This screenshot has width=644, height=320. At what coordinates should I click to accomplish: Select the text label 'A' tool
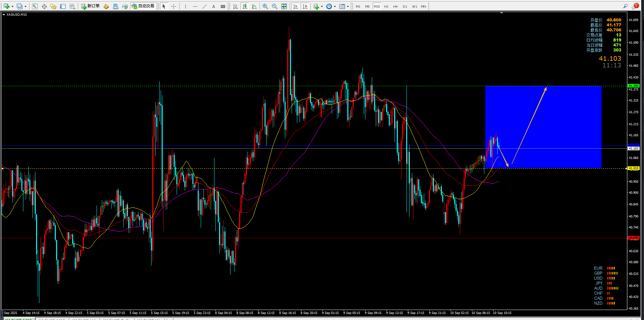(x=213, y=6)
